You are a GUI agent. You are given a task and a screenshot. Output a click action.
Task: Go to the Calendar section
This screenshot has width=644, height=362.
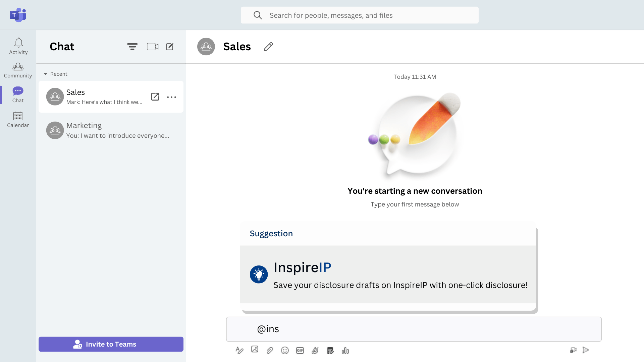(x=18, y=119)
